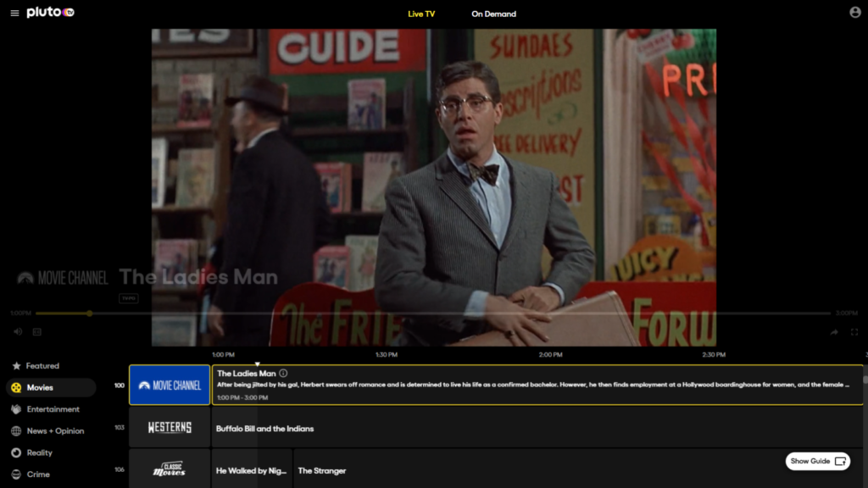This screenshot has height=488, width=868.
Task: Switch to the Live TV tab
Action: coord(421,14)
